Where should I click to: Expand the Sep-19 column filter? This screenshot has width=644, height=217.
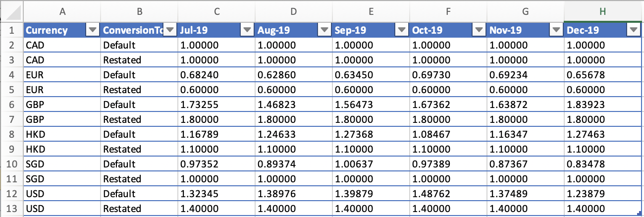(x=402, y=31)
